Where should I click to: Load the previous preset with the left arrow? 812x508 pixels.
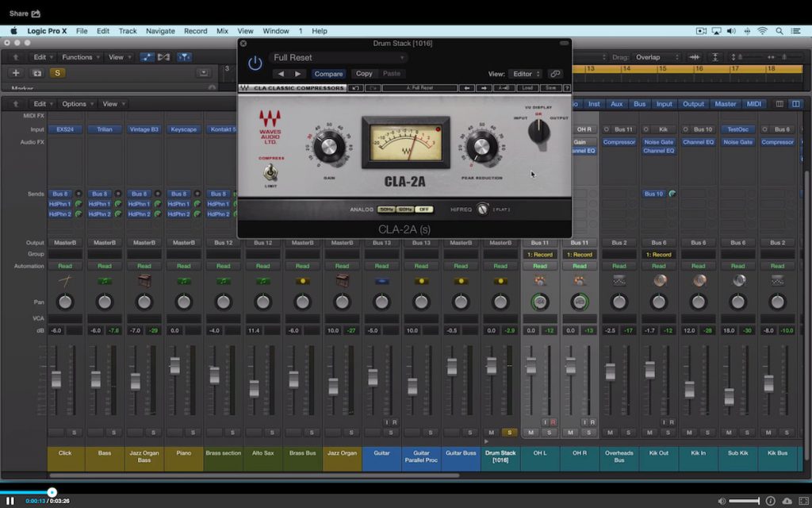pos(280,74)
